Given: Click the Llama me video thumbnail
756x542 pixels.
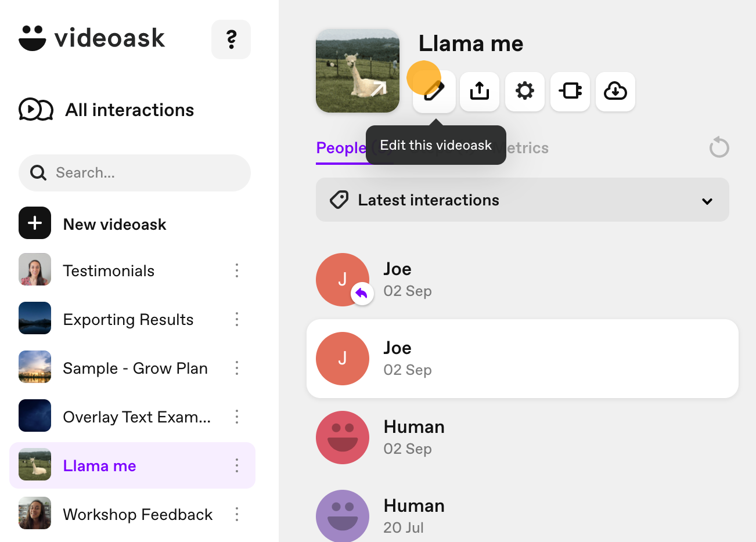Looking at the screenshot, I should pos(358,71).
